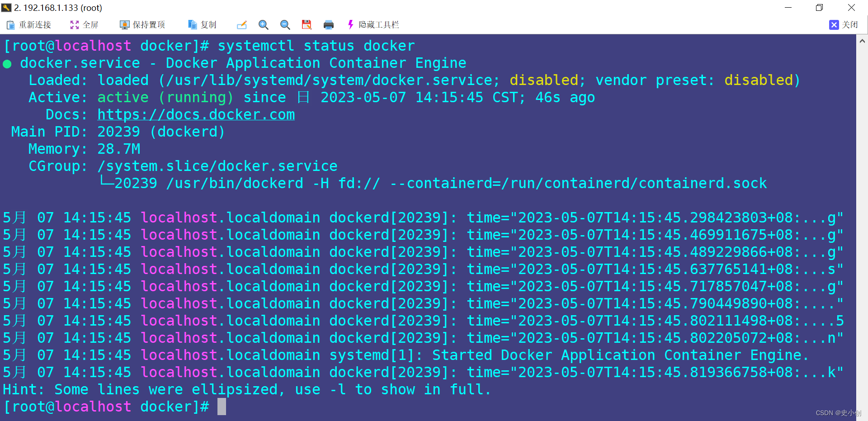The height and width of the screenshot is (421, 868).
Task: Click the scrollbar up arrow
Action: coord(862,41)
